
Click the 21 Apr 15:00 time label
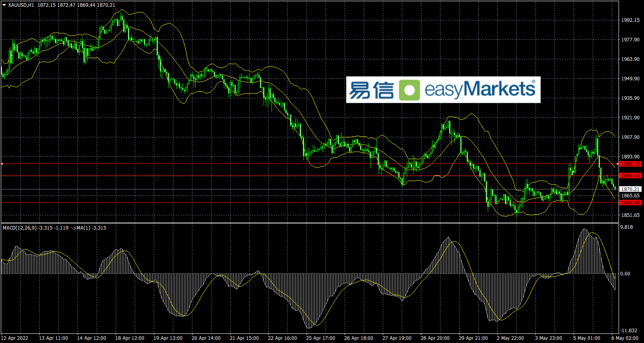[x=244, y=338]
